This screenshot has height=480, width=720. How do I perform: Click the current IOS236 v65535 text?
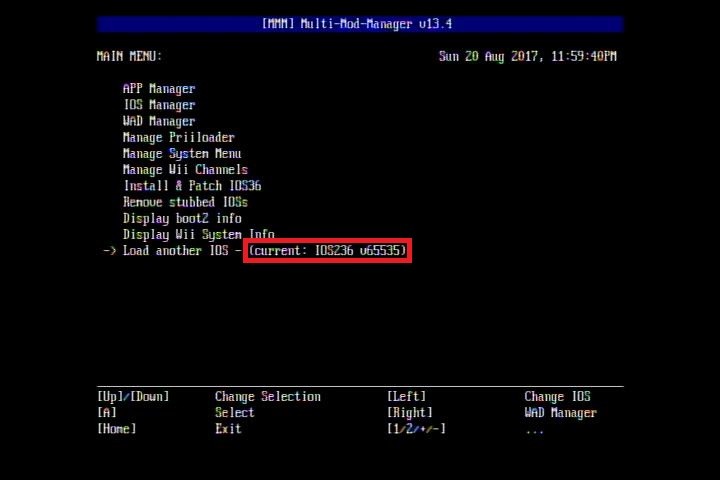click(327, 251)
